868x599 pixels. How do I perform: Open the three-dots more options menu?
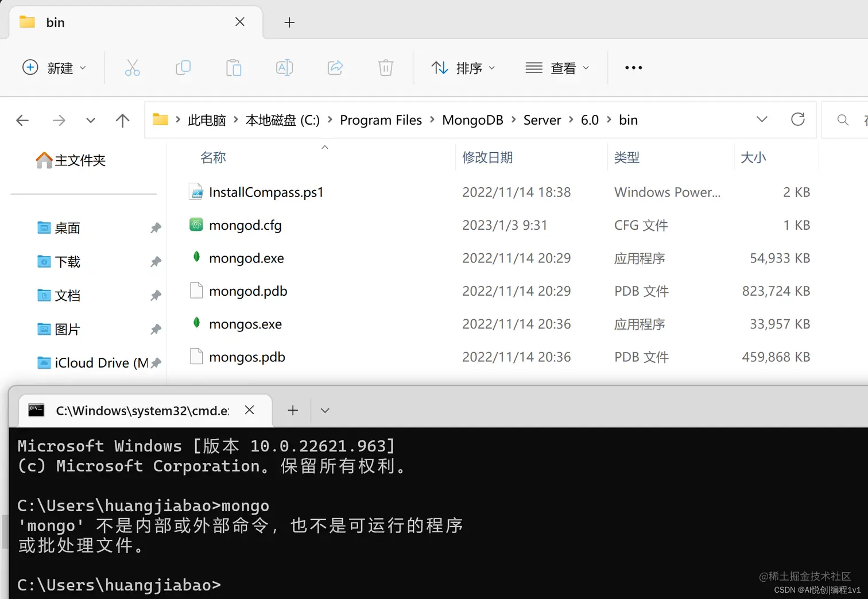pos(633,68)
